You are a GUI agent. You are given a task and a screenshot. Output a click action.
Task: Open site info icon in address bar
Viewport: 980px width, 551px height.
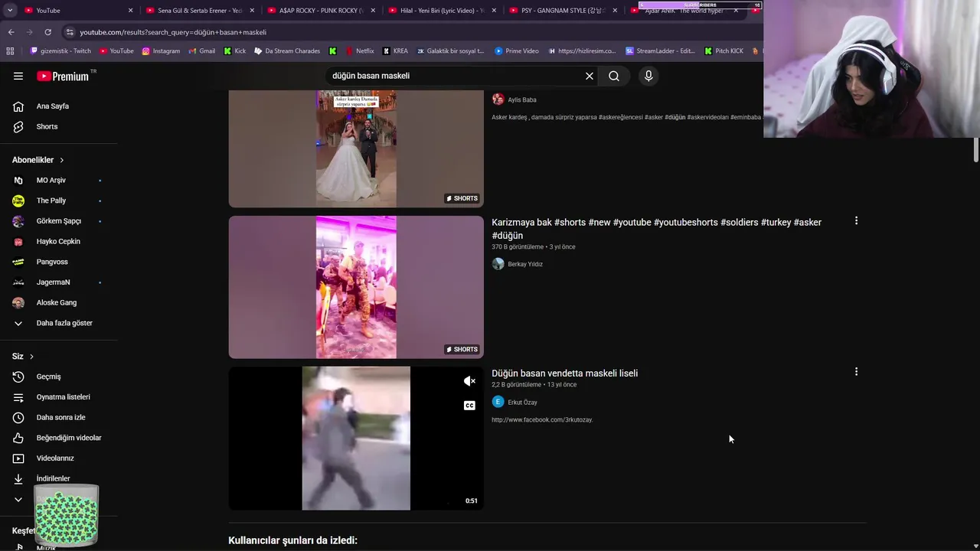coord(70,32)
